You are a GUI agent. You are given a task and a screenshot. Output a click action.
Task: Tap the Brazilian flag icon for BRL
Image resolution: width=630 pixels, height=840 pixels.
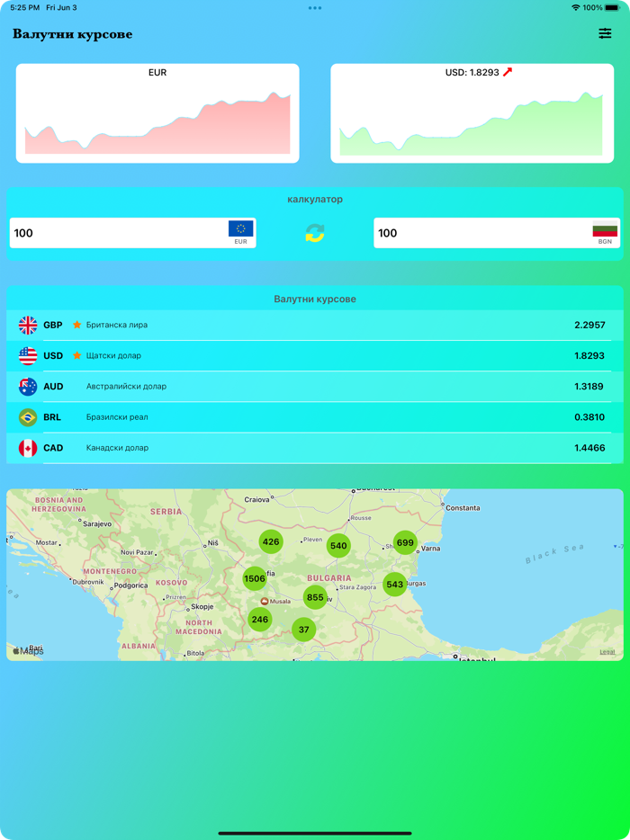point(28,417)
